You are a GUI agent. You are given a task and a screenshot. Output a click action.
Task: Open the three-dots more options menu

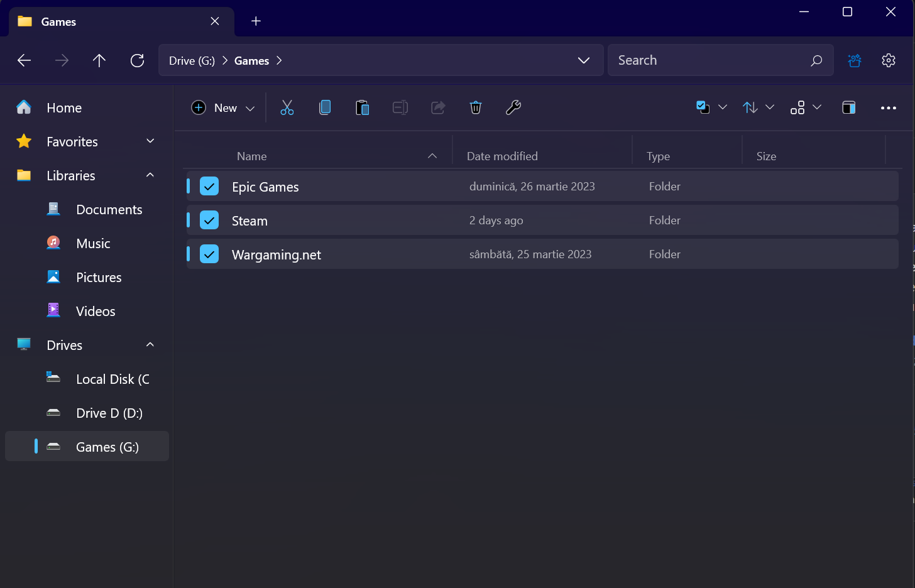(x=888, y=108)
